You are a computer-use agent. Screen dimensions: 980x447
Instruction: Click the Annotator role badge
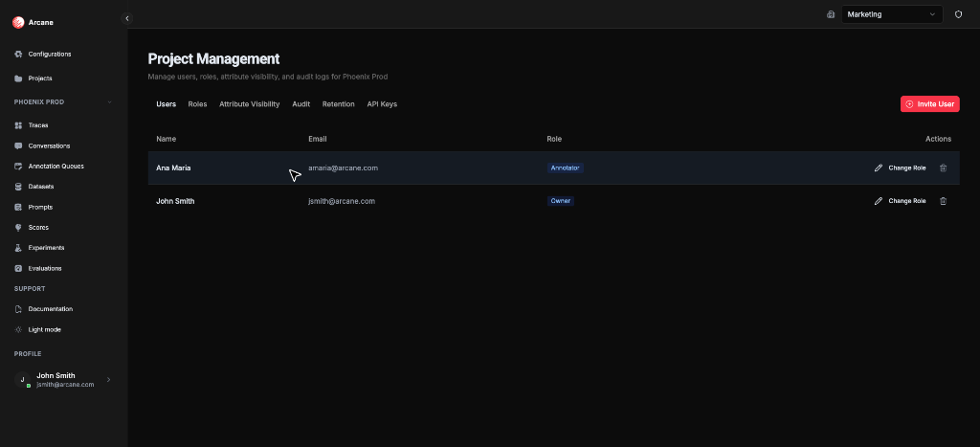click(565, 168)
